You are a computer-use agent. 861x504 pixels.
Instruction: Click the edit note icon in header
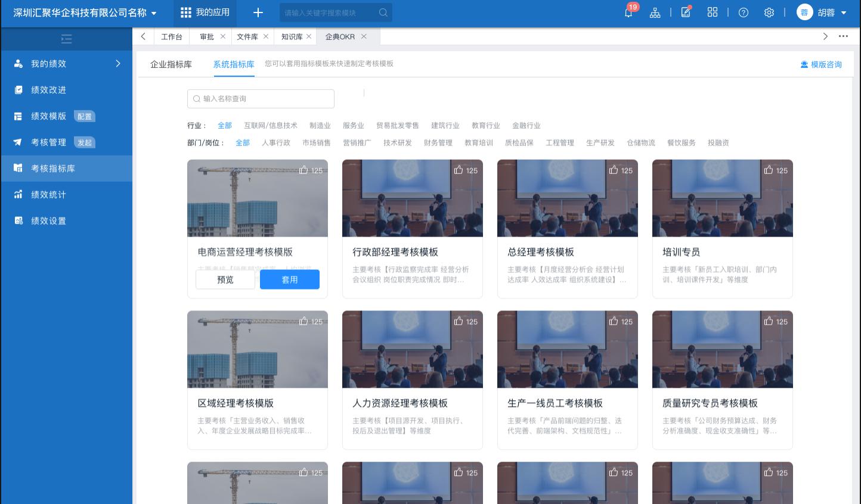pyautogui.click(x=686, y=12)
